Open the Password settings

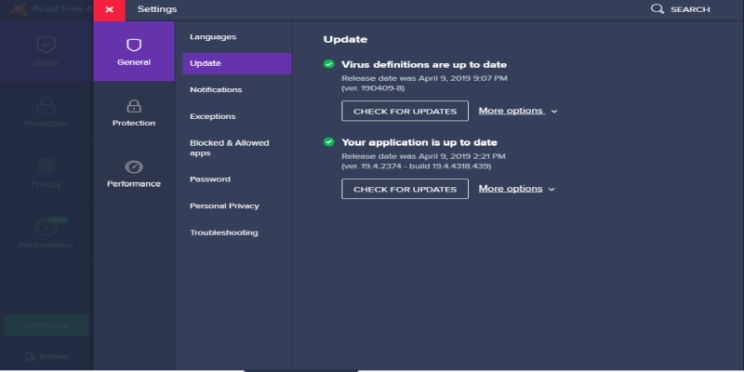[210, 179]
